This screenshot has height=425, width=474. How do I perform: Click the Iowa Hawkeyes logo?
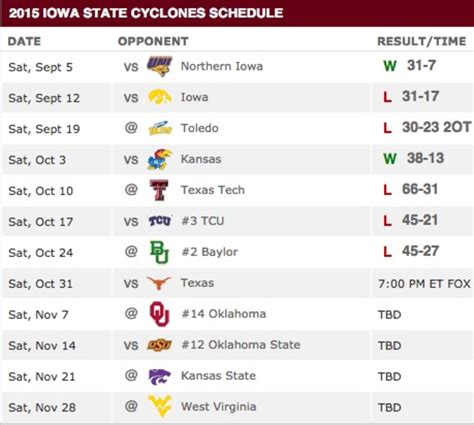160,97
